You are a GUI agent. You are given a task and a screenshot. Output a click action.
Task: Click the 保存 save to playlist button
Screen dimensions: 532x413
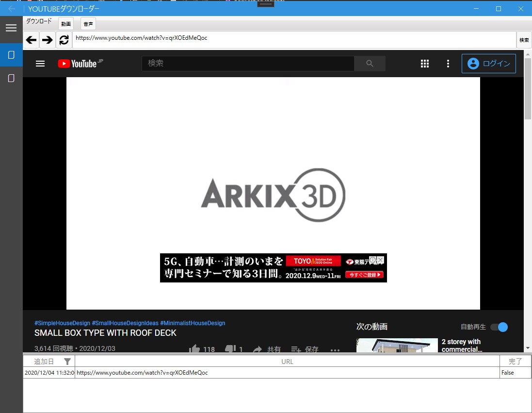click(305, 349)
